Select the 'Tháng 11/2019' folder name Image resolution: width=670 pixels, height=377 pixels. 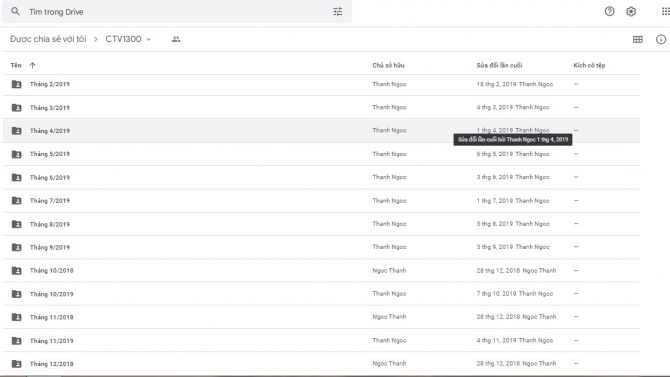pos(52,341)
